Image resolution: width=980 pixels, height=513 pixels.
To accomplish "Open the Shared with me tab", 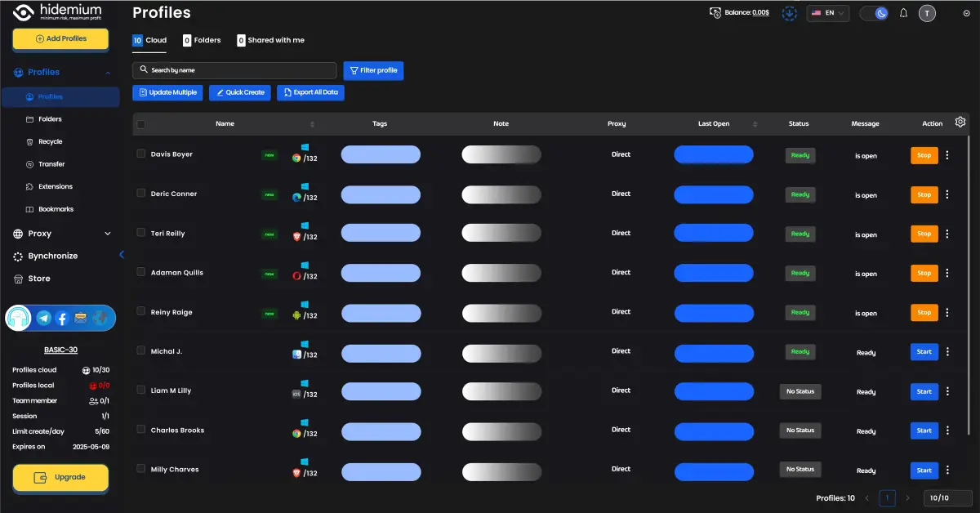I will [x=270, y=39].
